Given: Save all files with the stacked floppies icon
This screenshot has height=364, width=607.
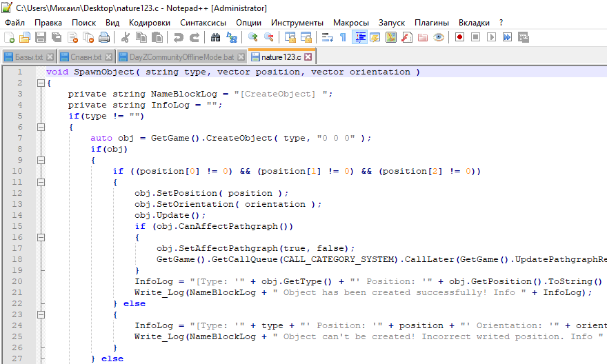Looking at the screenshot, I should pos(57,37).
